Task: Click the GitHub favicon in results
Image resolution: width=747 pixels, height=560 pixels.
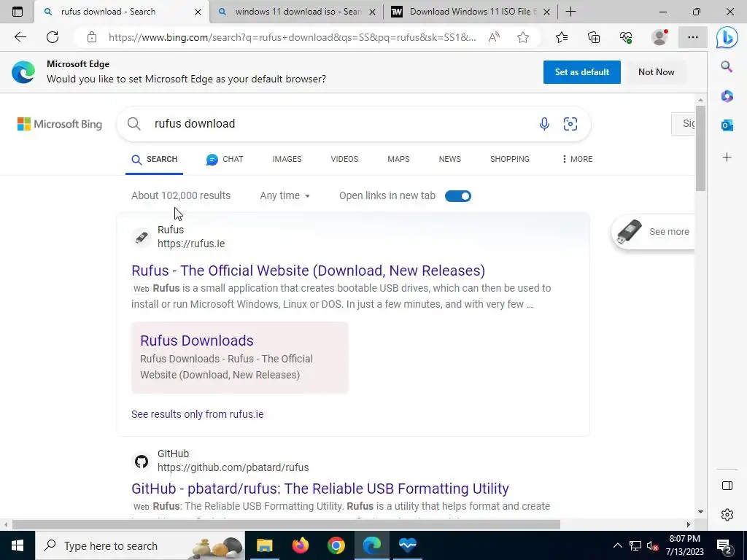Action: 141,462
